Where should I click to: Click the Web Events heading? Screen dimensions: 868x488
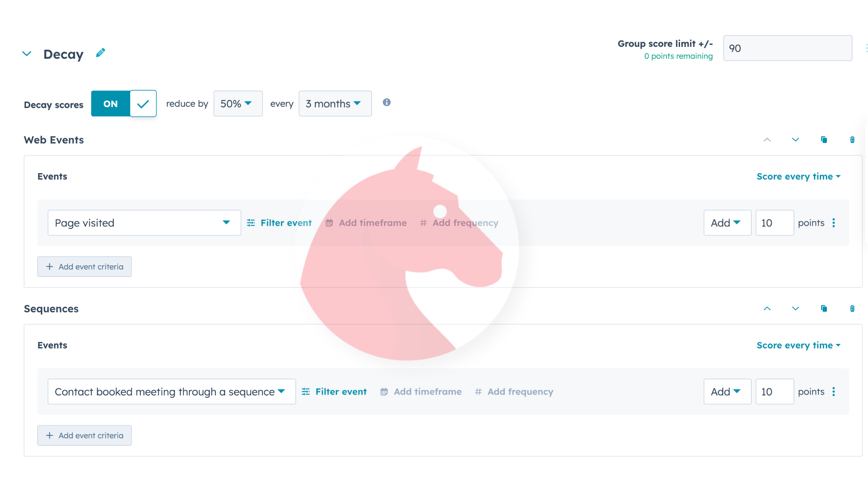pyautogui.click(x=54, y=140)
